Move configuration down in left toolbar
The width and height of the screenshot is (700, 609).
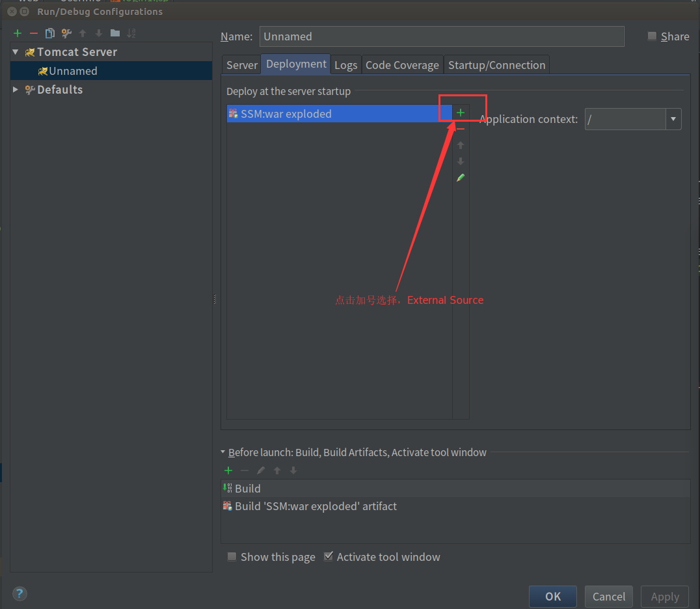[99, 33]
